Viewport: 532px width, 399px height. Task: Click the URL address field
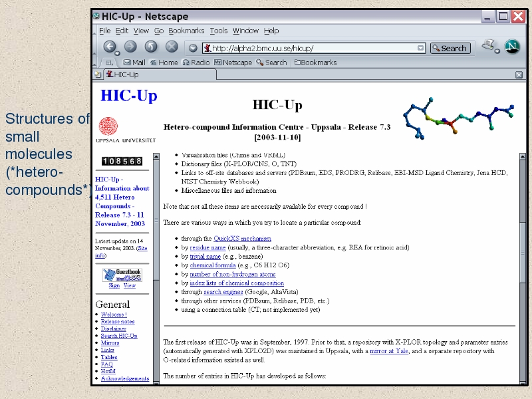(x=313, y=48)
